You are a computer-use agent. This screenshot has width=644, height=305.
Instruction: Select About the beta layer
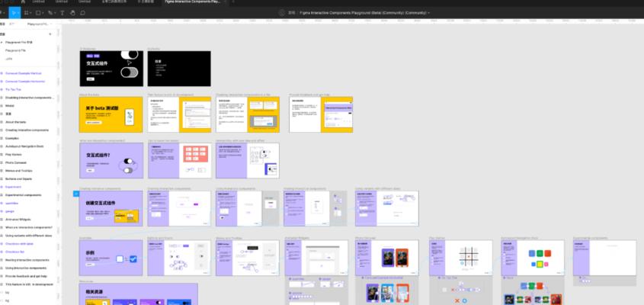(15, 122)
